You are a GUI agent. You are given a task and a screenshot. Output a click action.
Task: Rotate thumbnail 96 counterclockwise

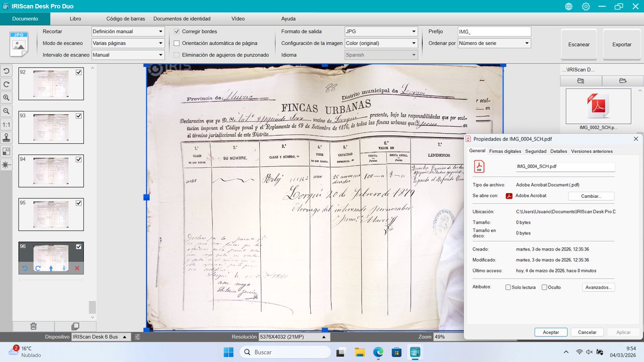(25, 268)
